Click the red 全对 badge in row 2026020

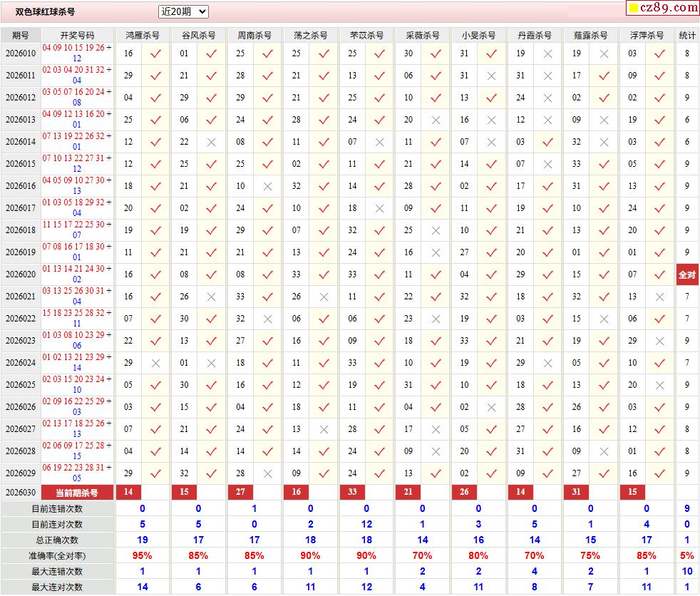pyautogui.click(x=687, y=274)
